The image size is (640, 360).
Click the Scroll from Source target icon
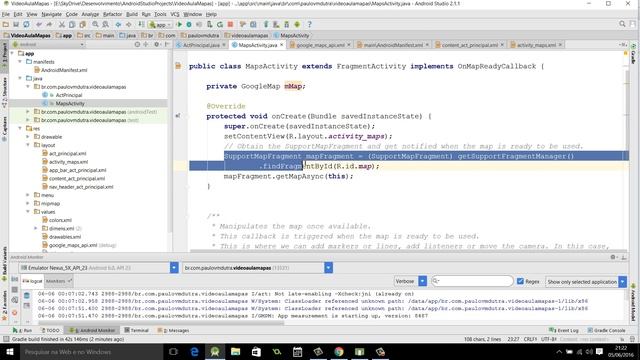tap(138, 44)
